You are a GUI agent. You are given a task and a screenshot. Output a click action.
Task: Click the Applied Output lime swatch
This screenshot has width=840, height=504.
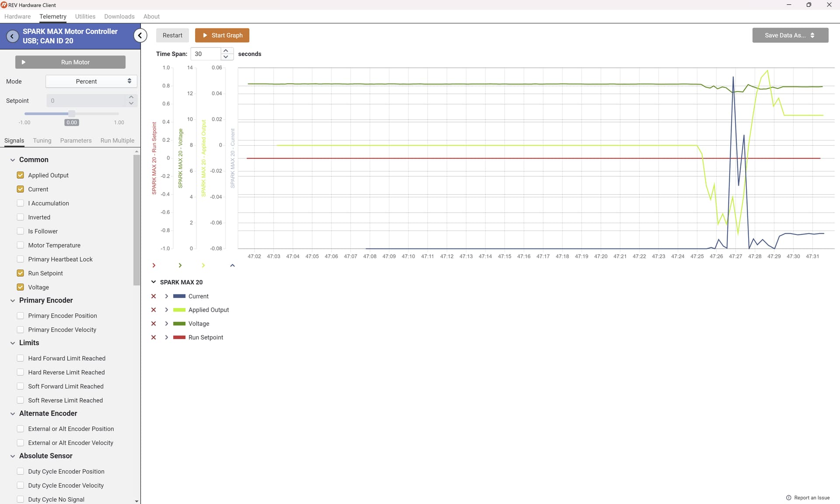click(x=179, y=310)
